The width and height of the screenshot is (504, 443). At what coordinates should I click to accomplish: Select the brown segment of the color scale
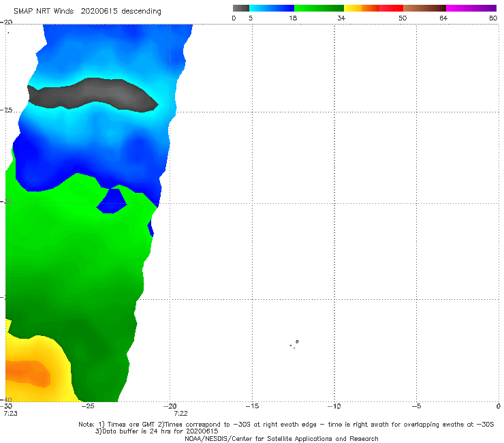point(424,8)
